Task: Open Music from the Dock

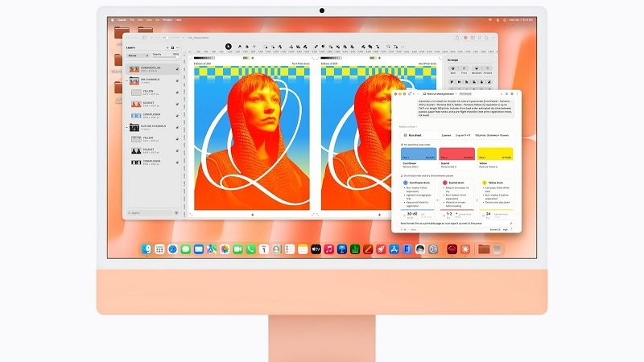Action: point(329,249)
